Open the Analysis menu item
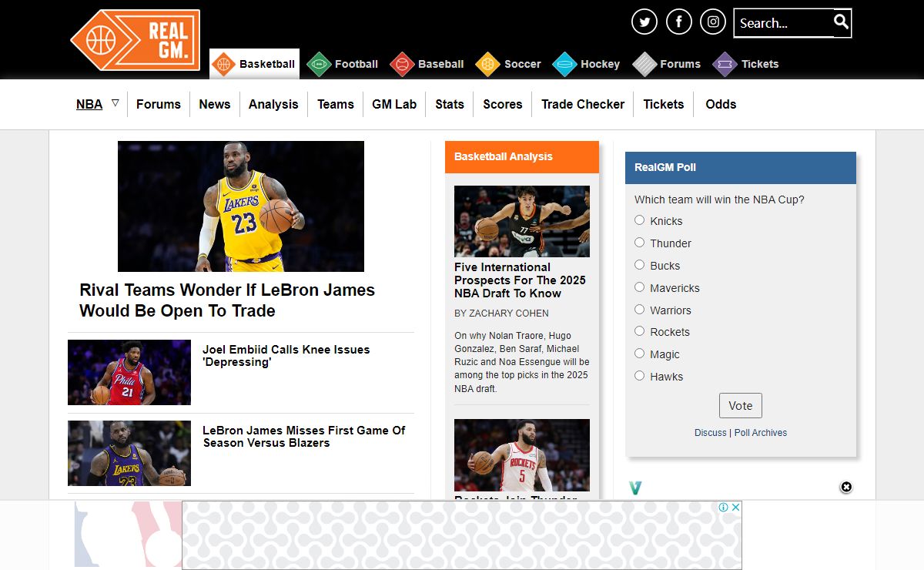 click(273, 104)
